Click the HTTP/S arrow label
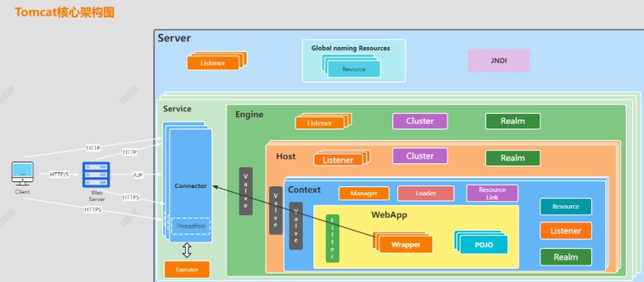Viewport: 644px width, 282px height. (60, 174)
